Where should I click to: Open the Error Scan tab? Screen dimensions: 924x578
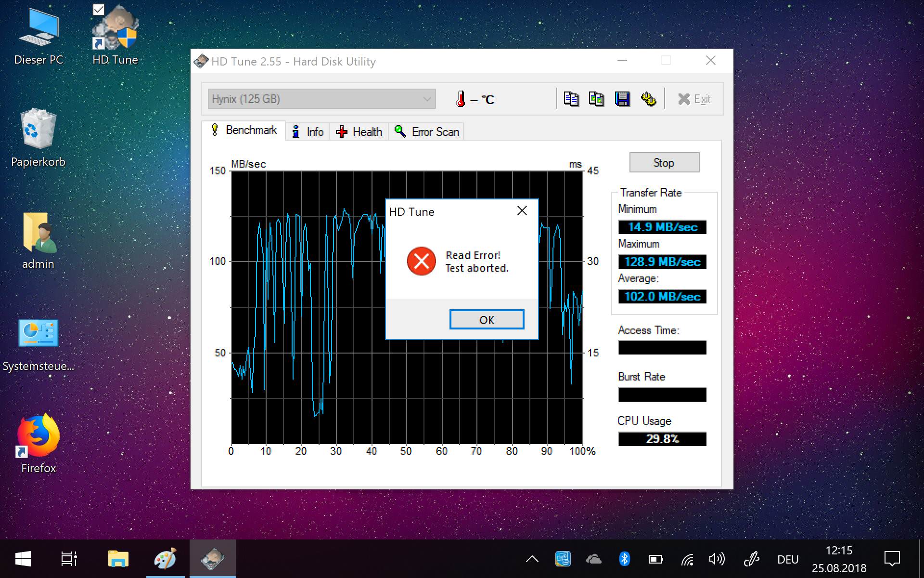click(x=426, y=131)
